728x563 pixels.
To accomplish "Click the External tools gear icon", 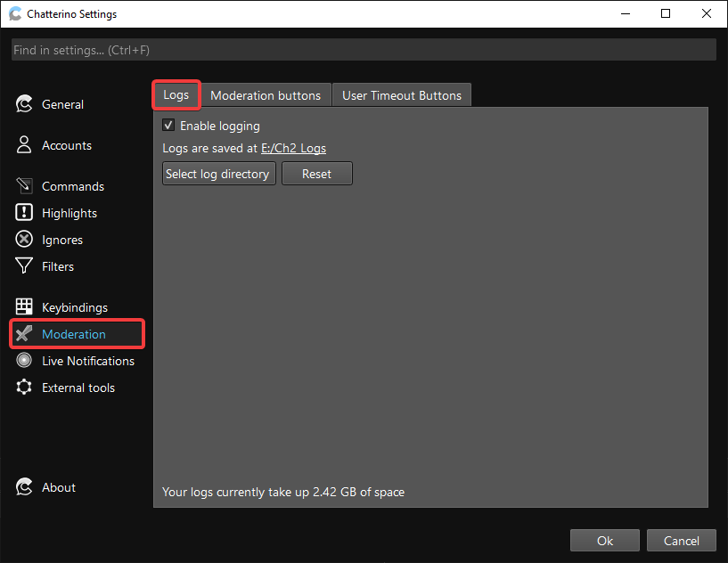I will [x=24, y=388].
